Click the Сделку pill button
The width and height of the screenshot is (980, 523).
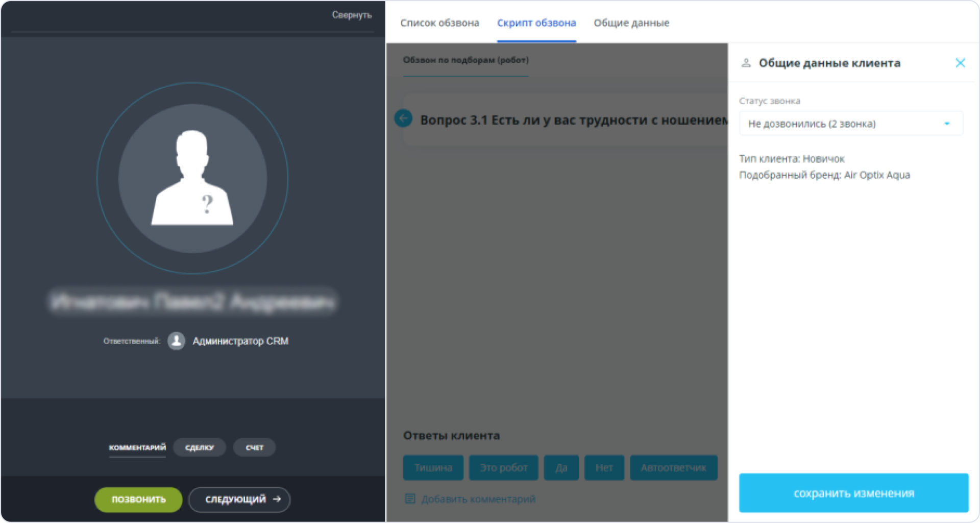click(200, 447)
